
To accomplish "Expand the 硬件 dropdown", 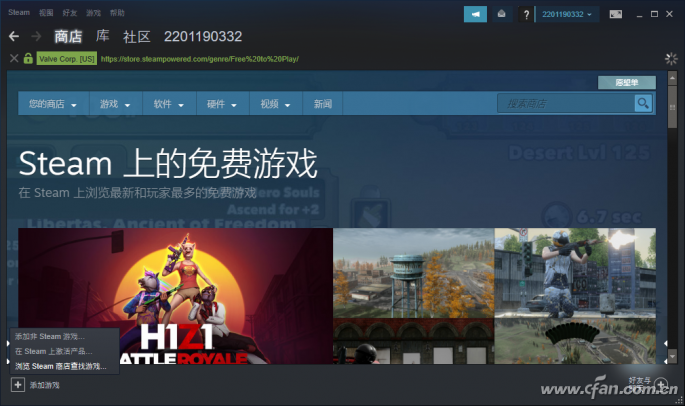I will (x=222, y=104).
